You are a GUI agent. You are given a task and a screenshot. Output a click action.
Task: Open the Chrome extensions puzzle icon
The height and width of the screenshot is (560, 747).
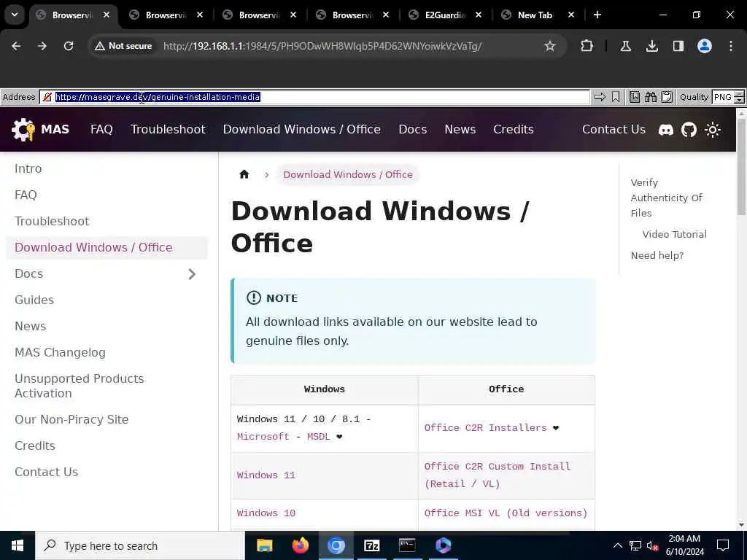coord(587,46)
